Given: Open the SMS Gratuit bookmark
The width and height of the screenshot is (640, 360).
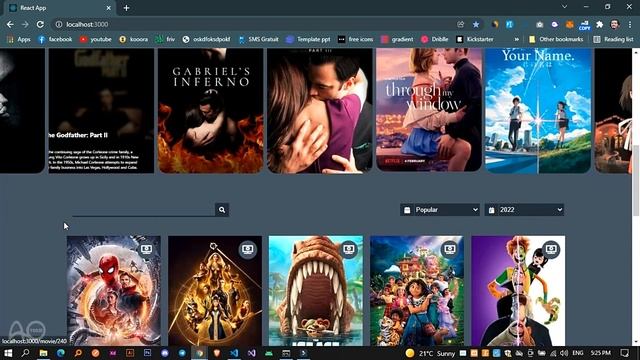Looking at the screenshot, I should point(259,39).
